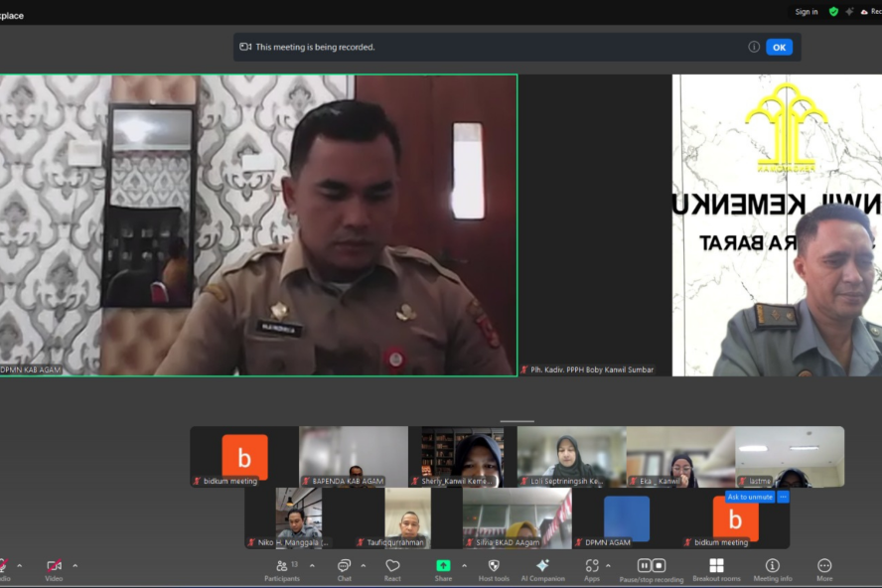The image size is (882, 588).
Task: Toggle the Video camera on or off
Action: [x=54, y=567]
